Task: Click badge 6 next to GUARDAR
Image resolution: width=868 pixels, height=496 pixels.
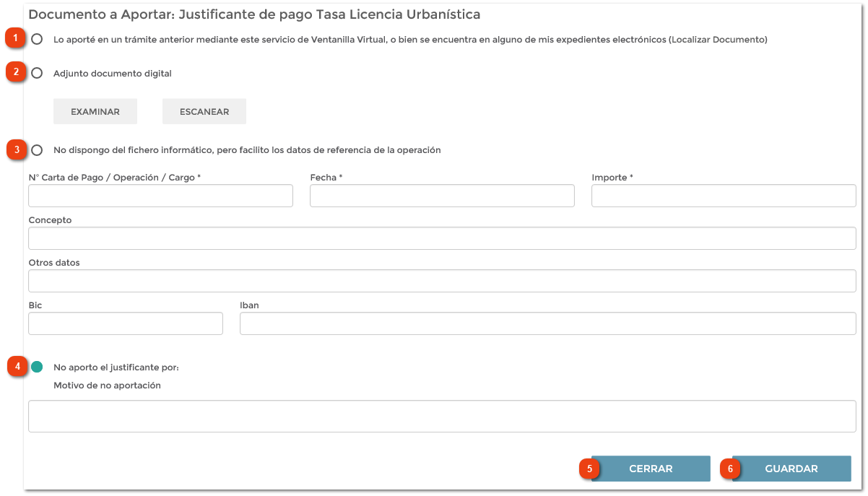Action: pyautogui.click(x=731, y=468)
